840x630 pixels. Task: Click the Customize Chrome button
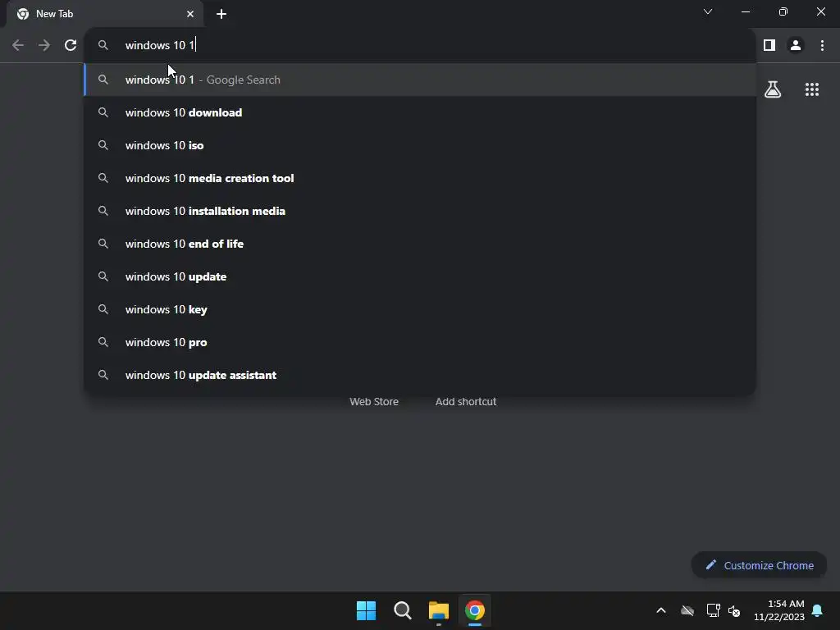[x=759, y=565]
